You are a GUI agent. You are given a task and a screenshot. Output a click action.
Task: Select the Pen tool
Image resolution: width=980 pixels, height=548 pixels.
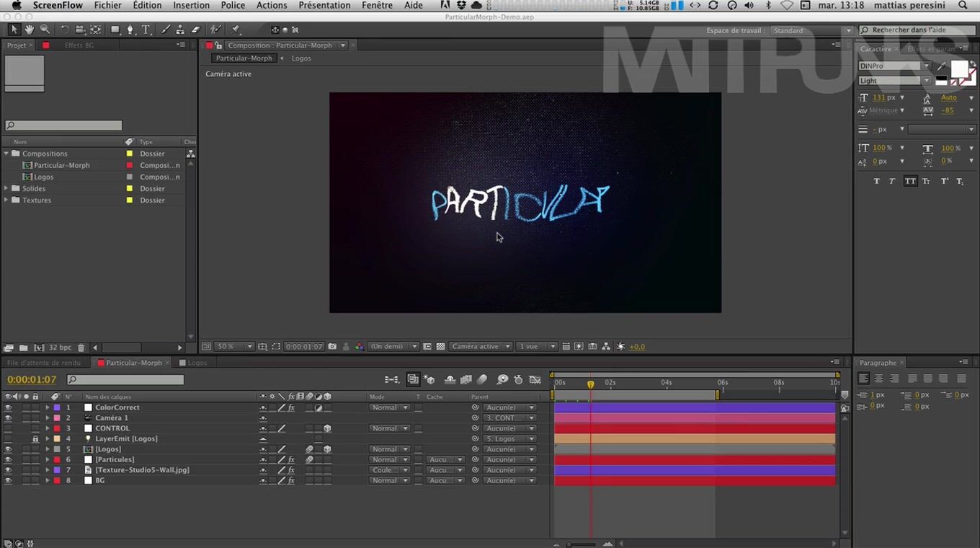click(x=130, y=30)
